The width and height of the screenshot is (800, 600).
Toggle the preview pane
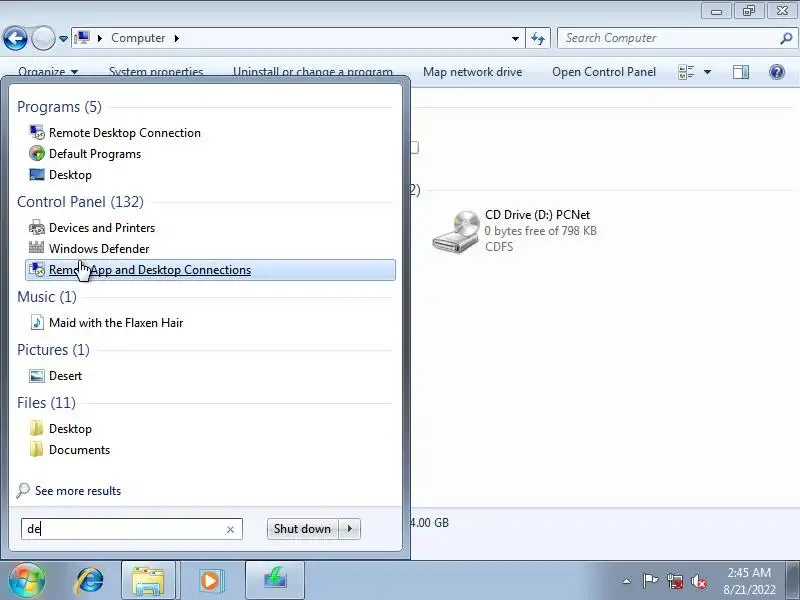click(741, 72)
